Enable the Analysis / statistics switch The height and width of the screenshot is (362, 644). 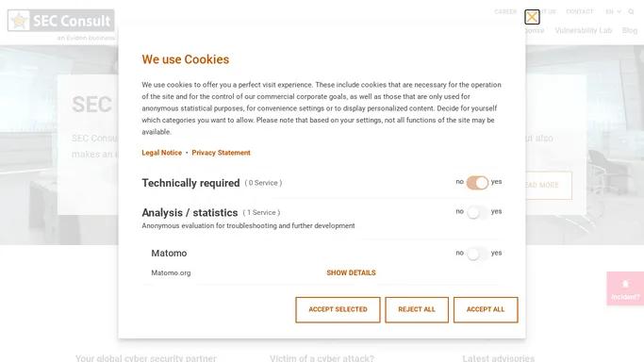(x=477, y=212)
